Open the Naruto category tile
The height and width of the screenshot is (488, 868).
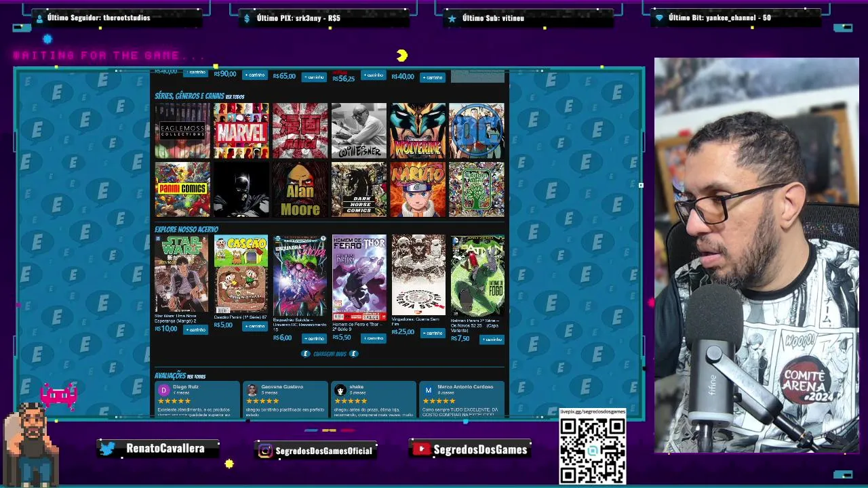pyautogui.click(x=418, y=189)
